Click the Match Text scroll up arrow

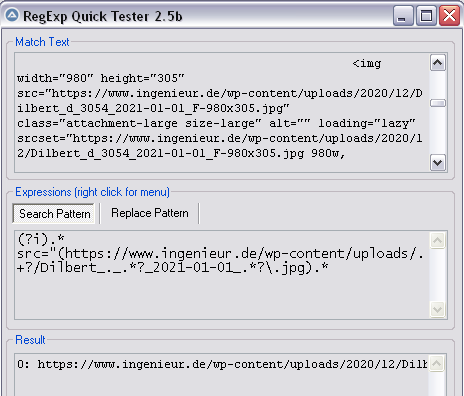coord(438,63)
